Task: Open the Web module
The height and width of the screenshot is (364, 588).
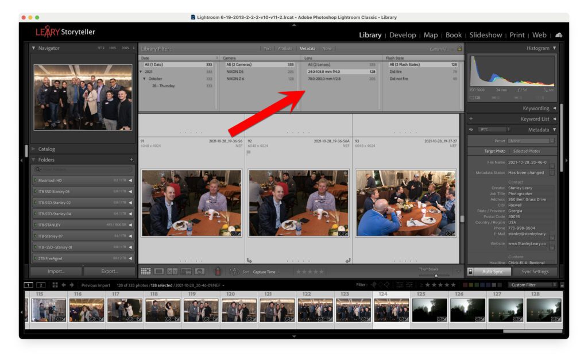Action: 539,35
